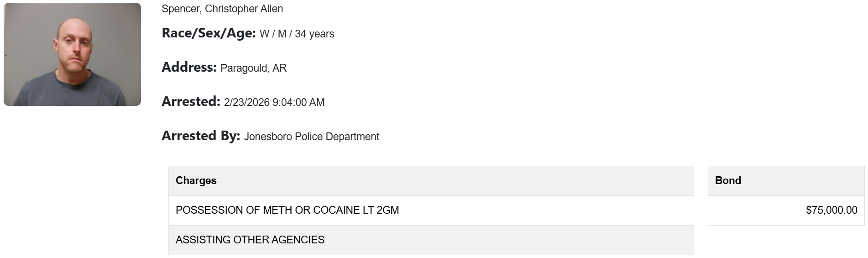Click the arrest time 9:04:00 AM
Screen dimensions: 868x258
pos(298,102)
